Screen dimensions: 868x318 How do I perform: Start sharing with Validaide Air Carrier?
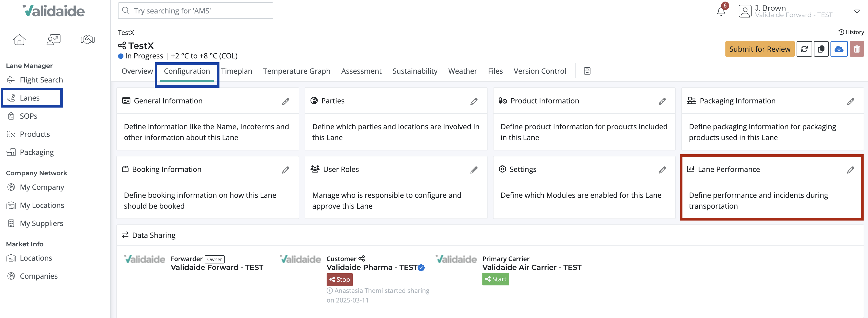pos(495,279)
